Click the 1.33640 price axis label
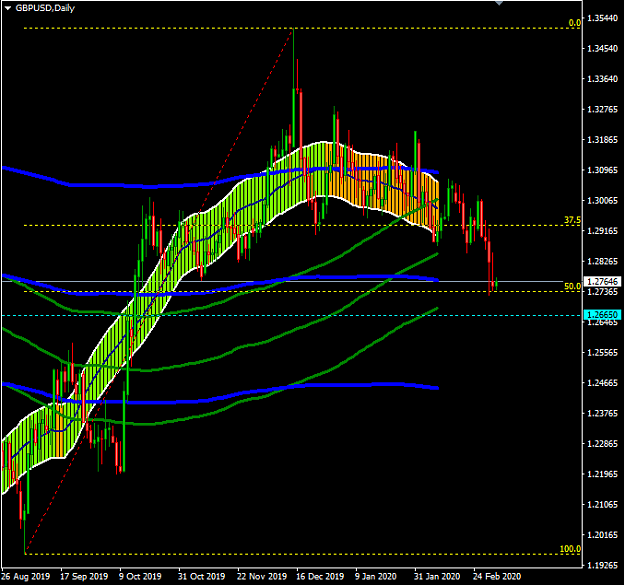The image size is (625, 585). point(603,79)
